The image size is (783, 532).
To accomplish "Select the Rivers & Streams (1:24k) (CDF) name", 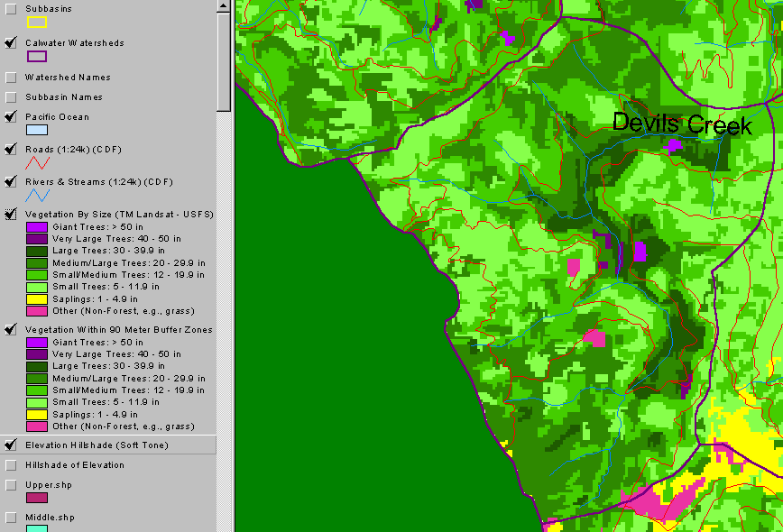I will 99,181.
